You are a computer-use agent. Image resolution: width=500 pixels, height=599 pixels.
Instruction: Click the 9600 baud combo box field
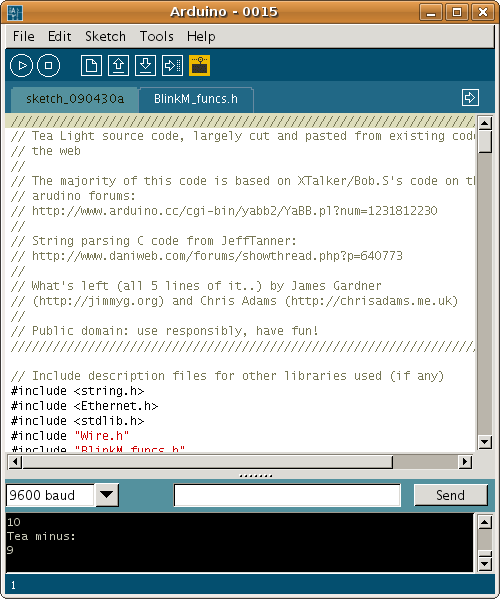pos(50,495)
